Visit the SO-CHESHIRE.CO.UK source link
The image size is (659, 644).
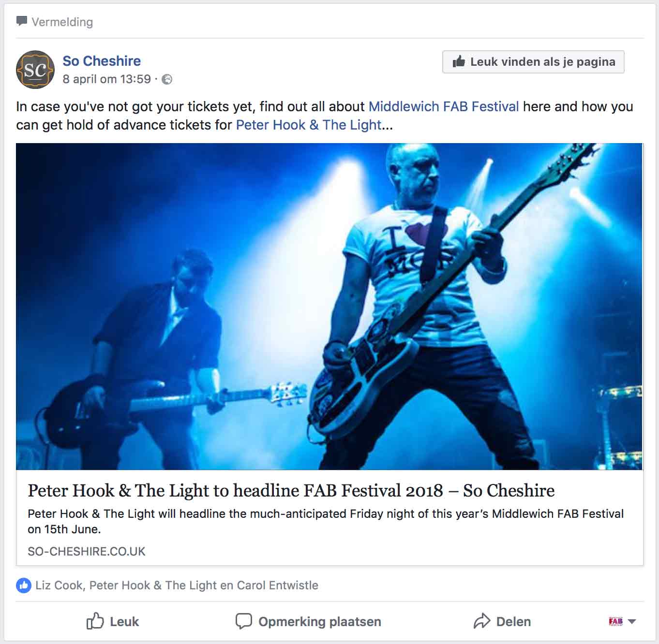[87, 552]
